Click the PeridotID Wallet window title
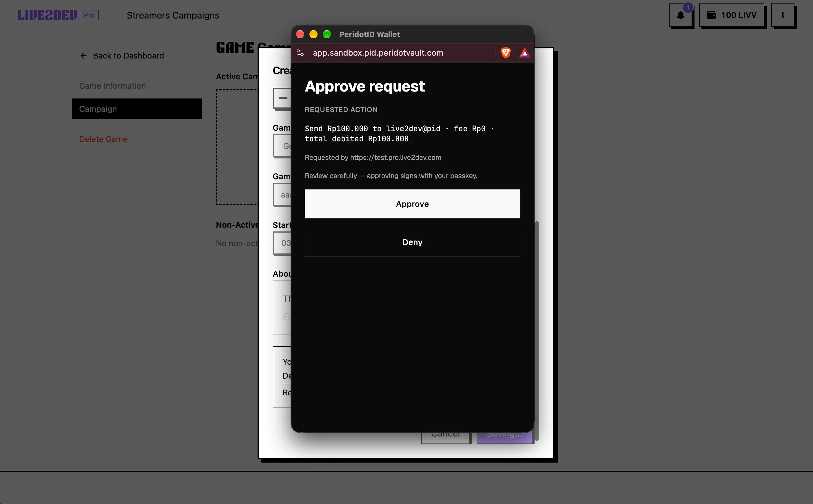 click(370, 34)
